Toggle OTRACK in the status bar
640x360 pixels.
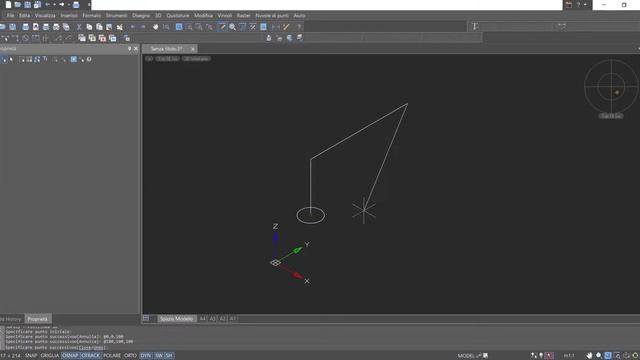point(91,356)
